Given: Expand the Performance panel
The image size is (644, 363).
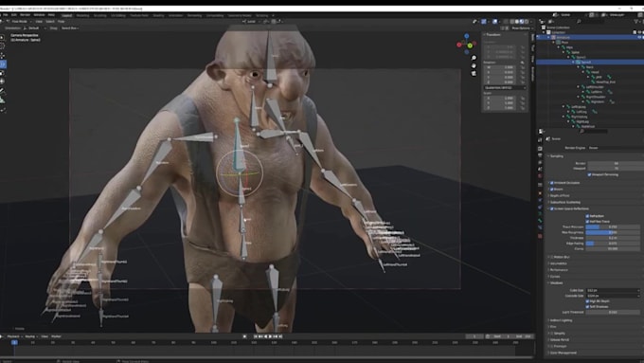Looking at the screenshot, I should pyautogui.click(x=558, y=270).
